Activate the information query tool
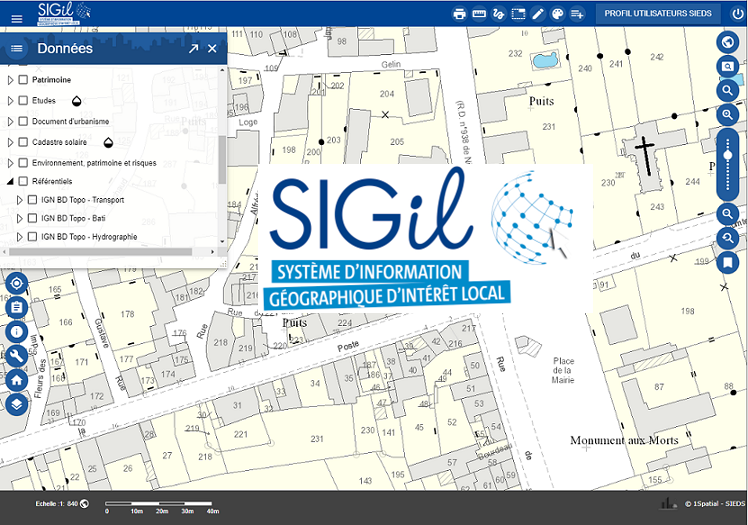The height and width of the screenshot is (525, 748). [17, 332]
